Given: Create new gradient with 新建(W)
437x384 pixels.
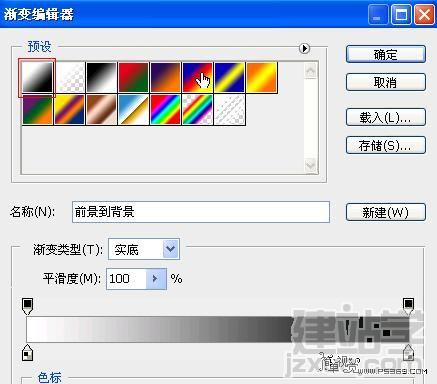Looking at the screenshot, I should point(386,212).
